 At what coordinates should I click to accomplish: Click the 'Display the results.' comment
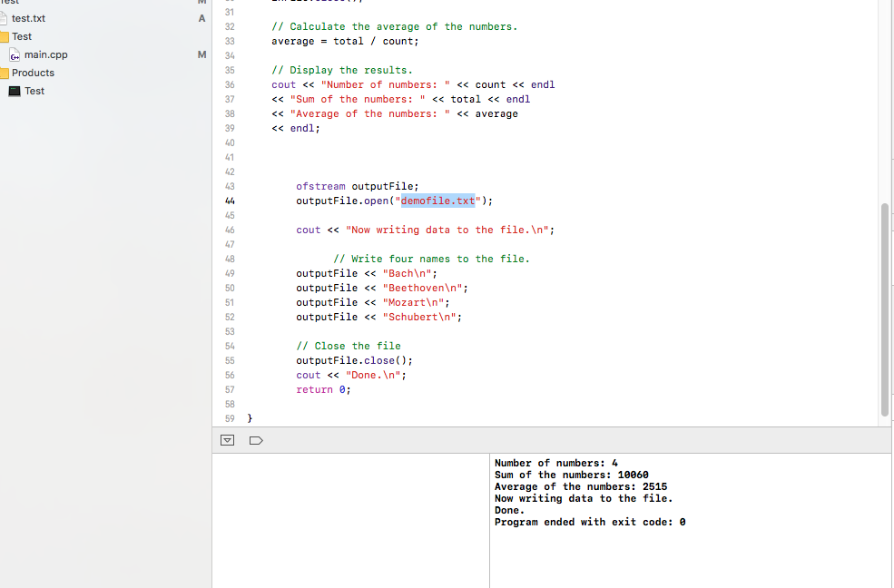tap(342, 70)
